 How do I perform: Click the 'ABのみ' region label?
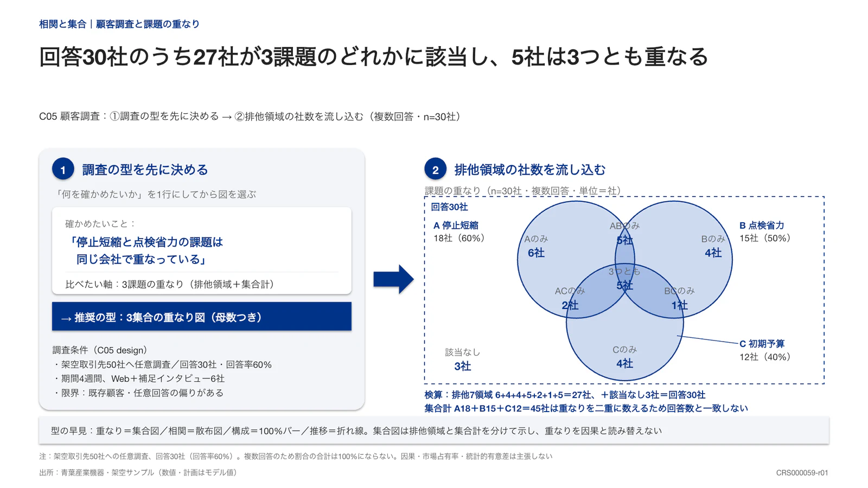[624, 226]
